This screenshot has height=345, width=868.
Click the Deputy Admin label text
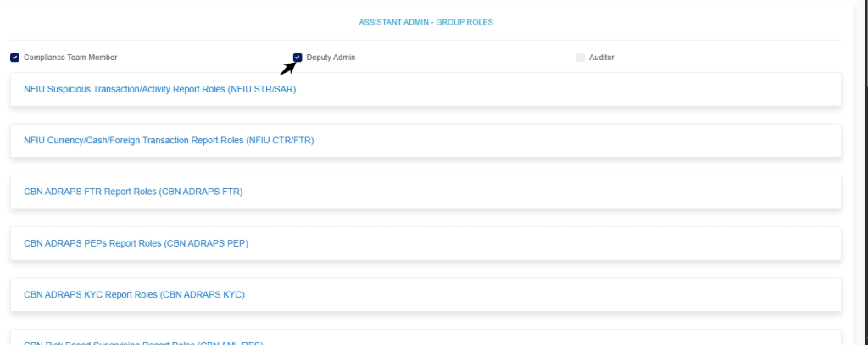tap(331, 58)
